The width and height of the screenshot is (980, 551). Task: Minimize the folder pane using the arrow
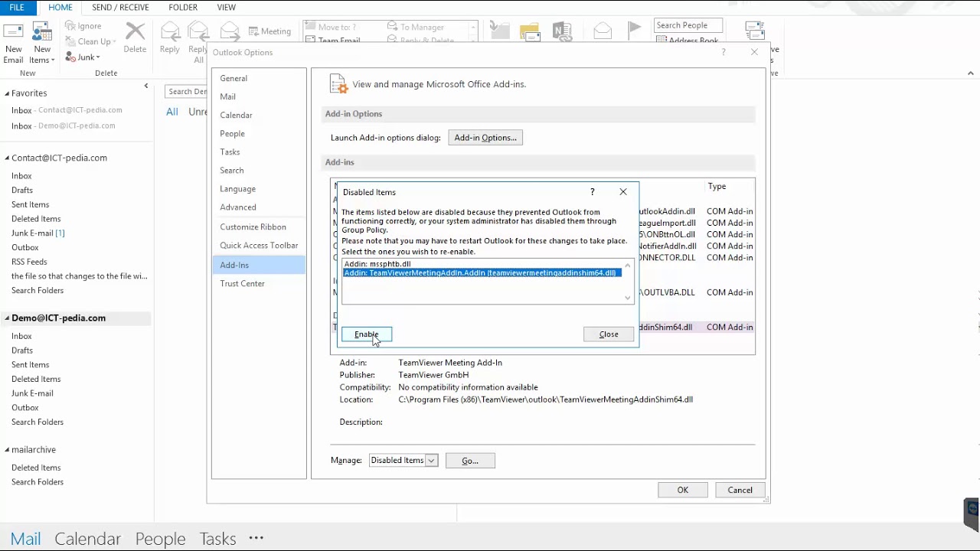[x=146, y=86]
